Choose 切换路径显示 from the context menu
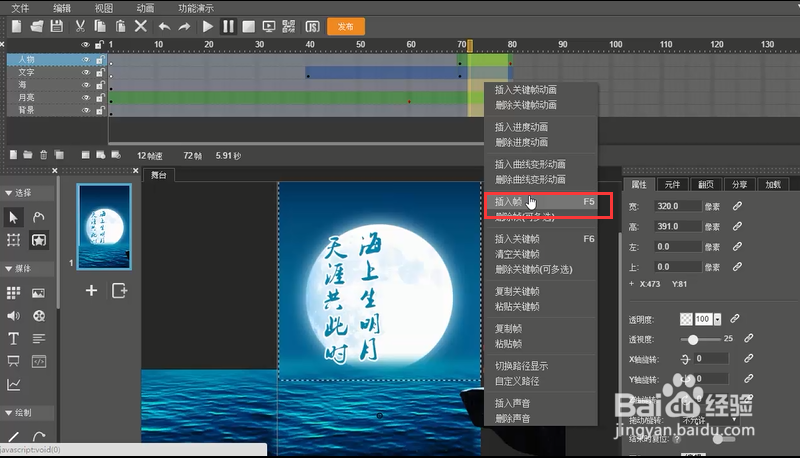This screenshot has height=458, width=800. (x=521, y=366)
